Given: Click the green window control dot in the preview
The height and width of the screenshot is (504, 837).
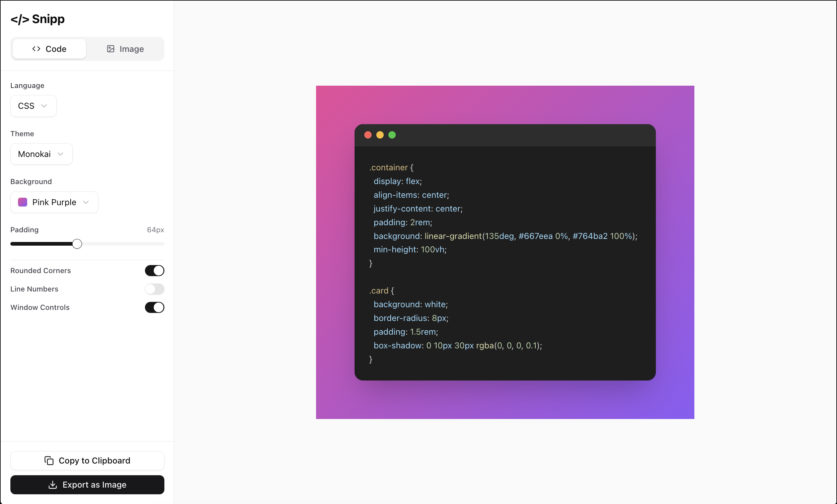Looking at the screenshot, I should click(x=392, y=135).
